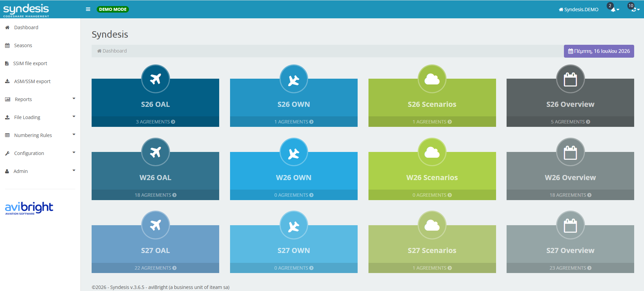
Task: Click the Syndesis.DEMO home link
Action: [579, 9]
